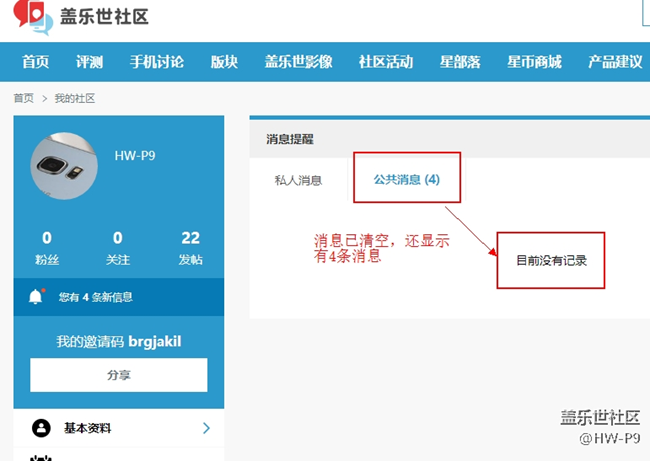650x461 pixels.
Task: Click the 目前没有记录 empty message text
Action: point(551,260)
